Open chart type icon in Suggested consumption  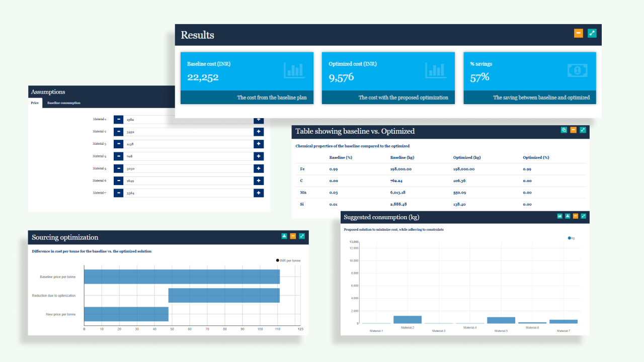click(x=559, y=216)
